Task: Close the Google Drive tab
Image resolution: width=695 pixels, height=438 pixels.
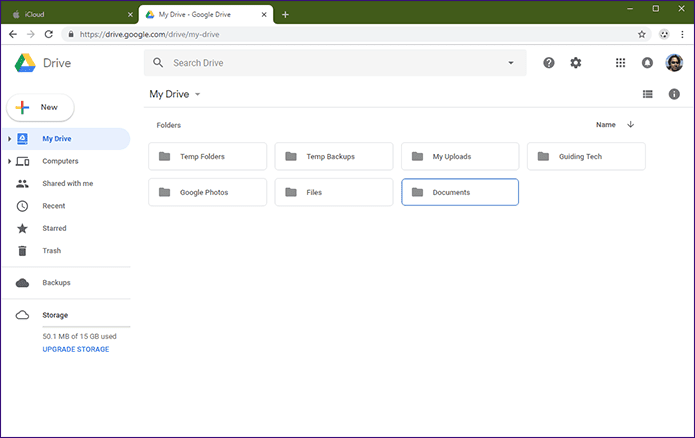Action: tap(264, 15)
